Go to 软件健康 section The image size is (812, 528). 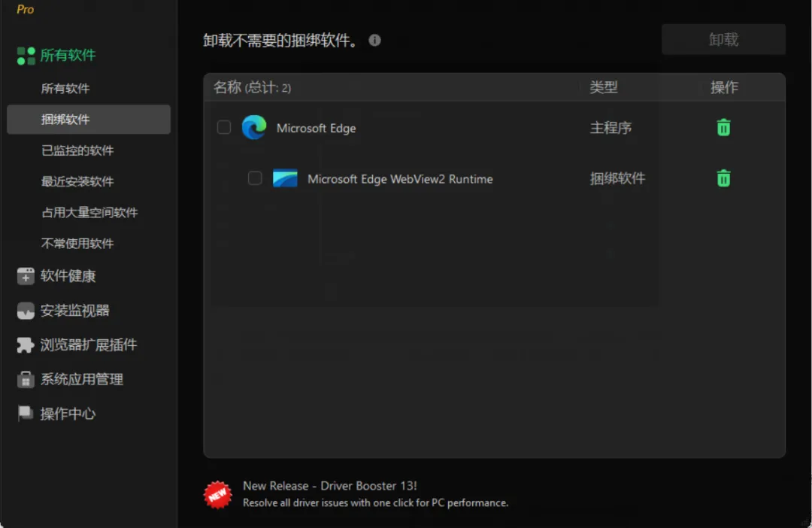coord(68,276)
